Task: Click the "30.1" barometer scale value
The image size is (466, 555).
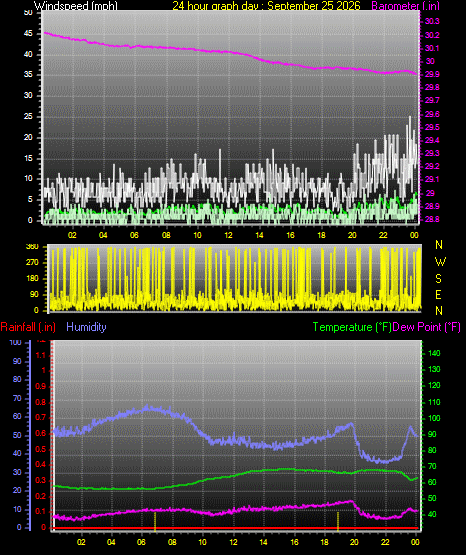Action: tap(432, 48)
